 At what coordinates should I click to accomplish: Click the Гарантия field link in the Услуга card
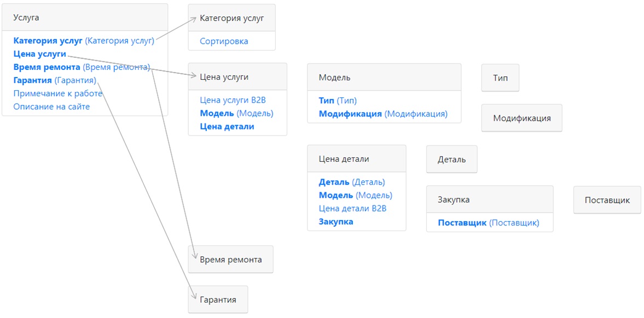[x=55, y=80]
